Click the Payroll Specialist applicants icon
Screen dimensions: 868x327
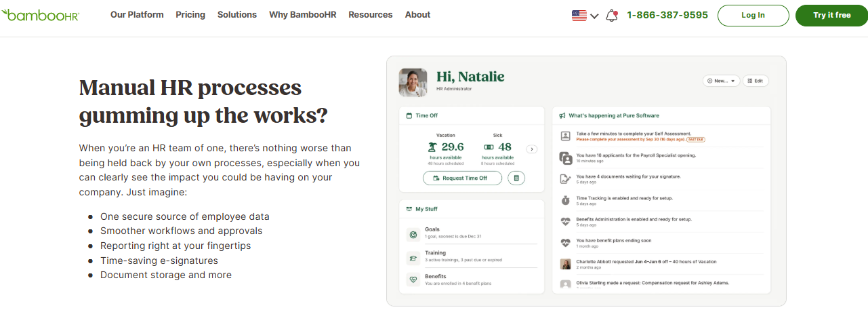pos(566,158)
